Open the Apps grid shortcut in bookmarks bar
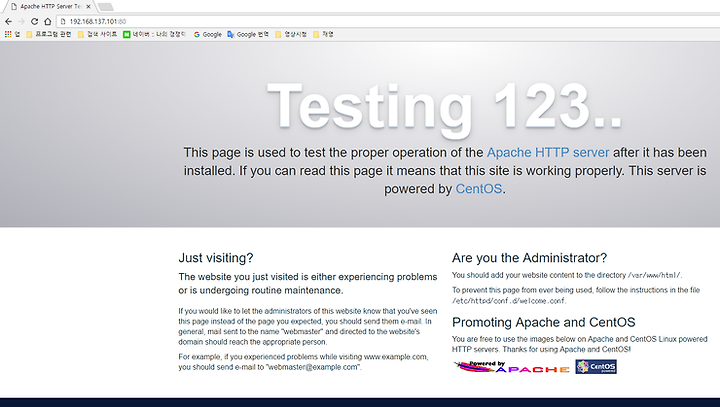The width and height of the screenshot is (720, 407). [x=12, y=34]
